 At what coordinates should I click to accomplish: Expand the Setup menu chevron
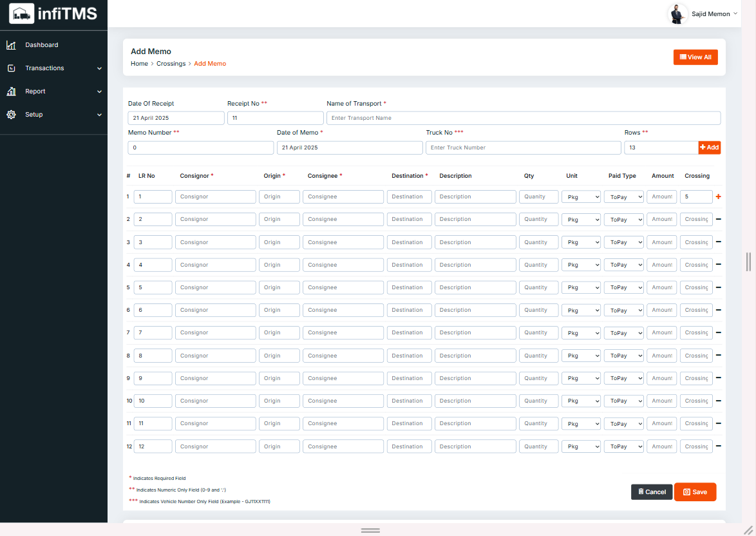(99, 115)
